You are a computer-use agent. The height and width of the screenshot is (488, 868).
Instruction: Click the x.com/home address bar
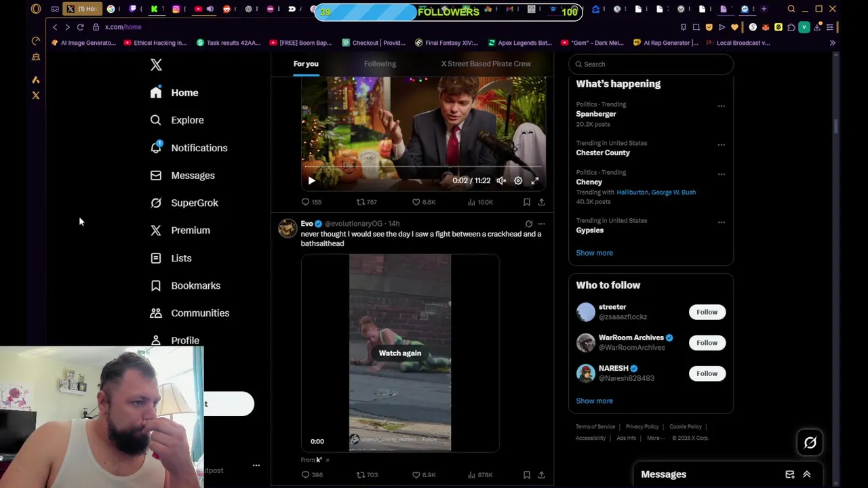[x=123, y=27]
